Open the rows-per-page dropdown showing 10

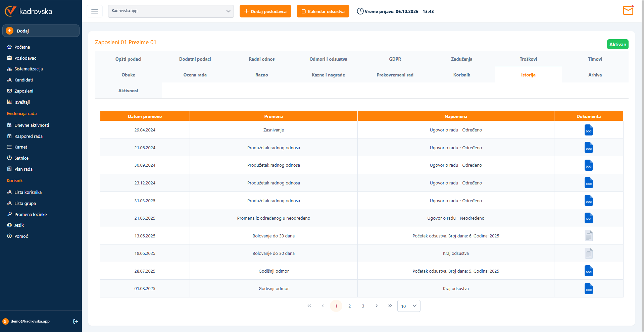[x=409, y=306]
